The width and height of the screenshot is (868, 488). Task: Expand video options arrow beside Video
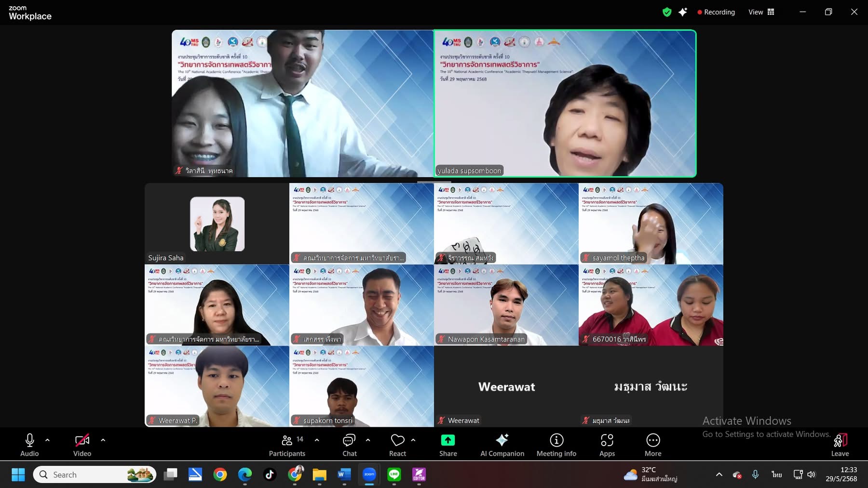(103, 440)
